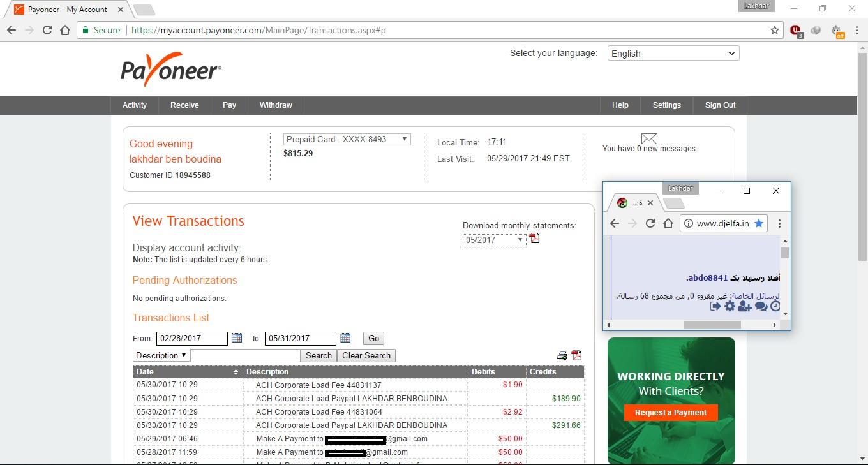Open the Withdraw menu
The image size is (868, 465).
coord(276,105)
